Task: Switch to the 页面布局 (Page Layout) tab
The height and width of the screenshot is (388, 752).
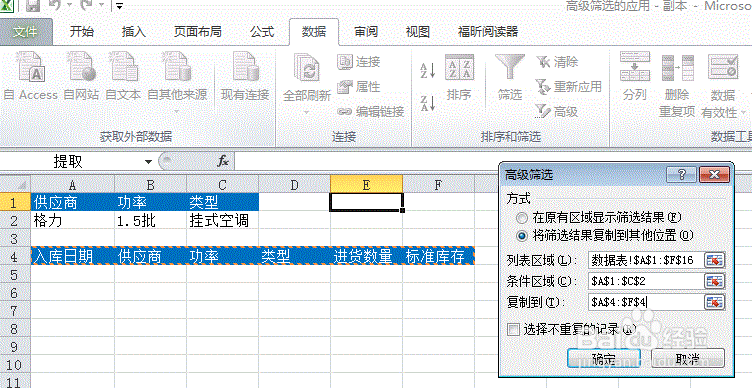Action: 198,32
